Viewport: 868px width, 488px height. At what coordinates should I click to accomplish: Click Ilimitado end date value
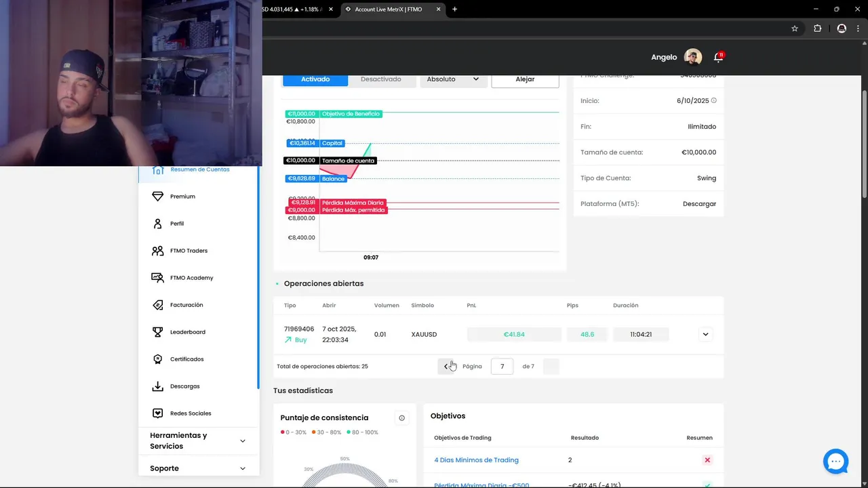(702, 127)
